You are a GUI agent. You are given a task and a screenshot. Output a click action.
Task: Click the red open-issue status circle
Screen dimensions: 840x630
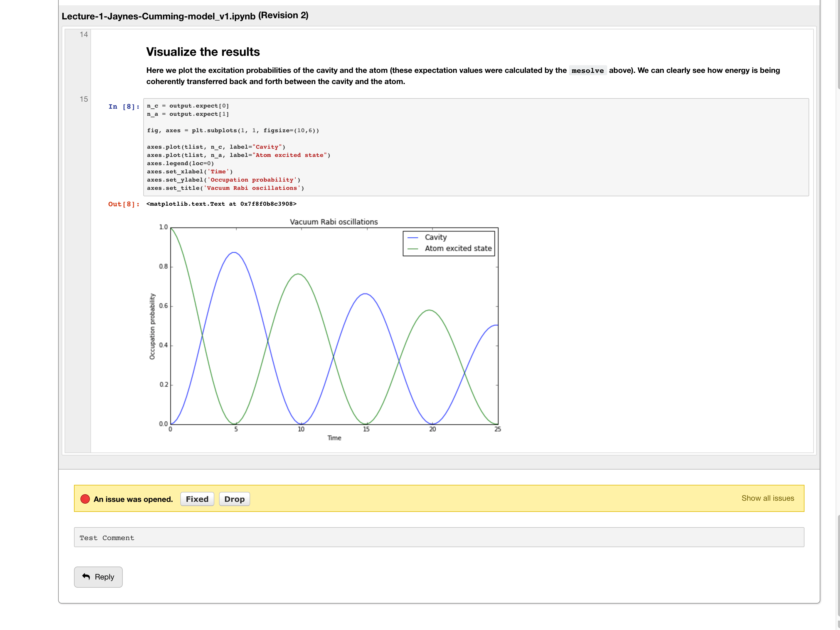(85, 499)
